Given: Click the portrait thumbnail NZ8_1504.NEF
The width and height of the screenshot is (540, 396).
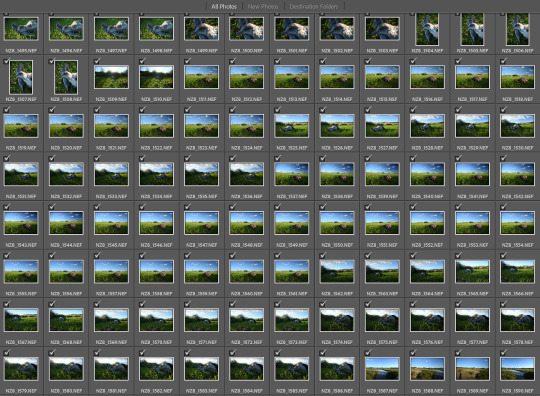Looking at the screenshot, I should click(x=427, y=29).
